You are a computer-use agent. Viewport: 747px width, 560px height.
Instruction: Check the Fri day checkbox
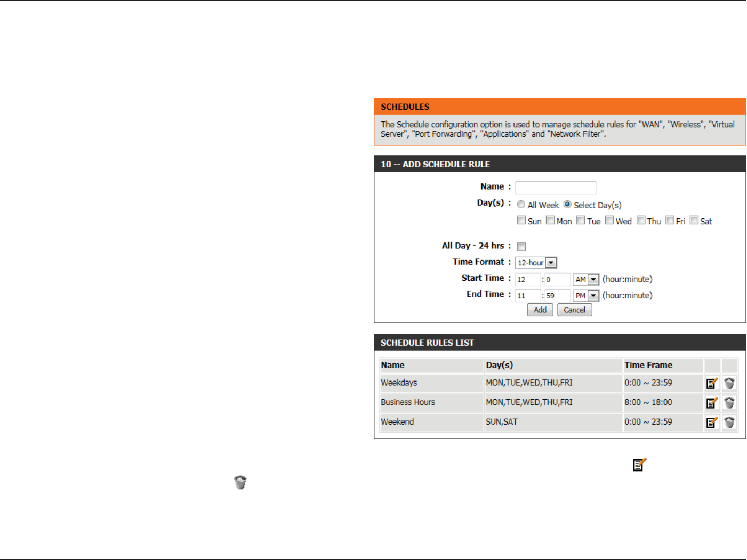pyautogui.click(x=670, y=220)
